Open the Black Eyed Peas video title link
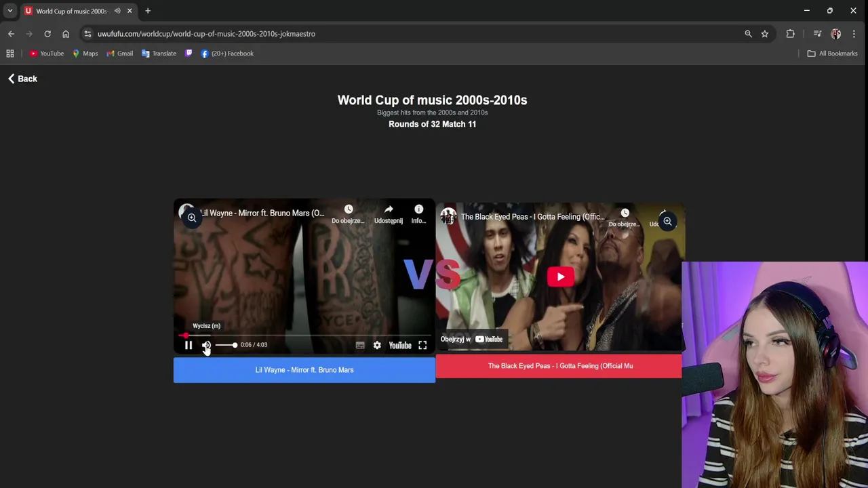The height and width of the screenshot is (488, 868). click(x=532, y=217)
